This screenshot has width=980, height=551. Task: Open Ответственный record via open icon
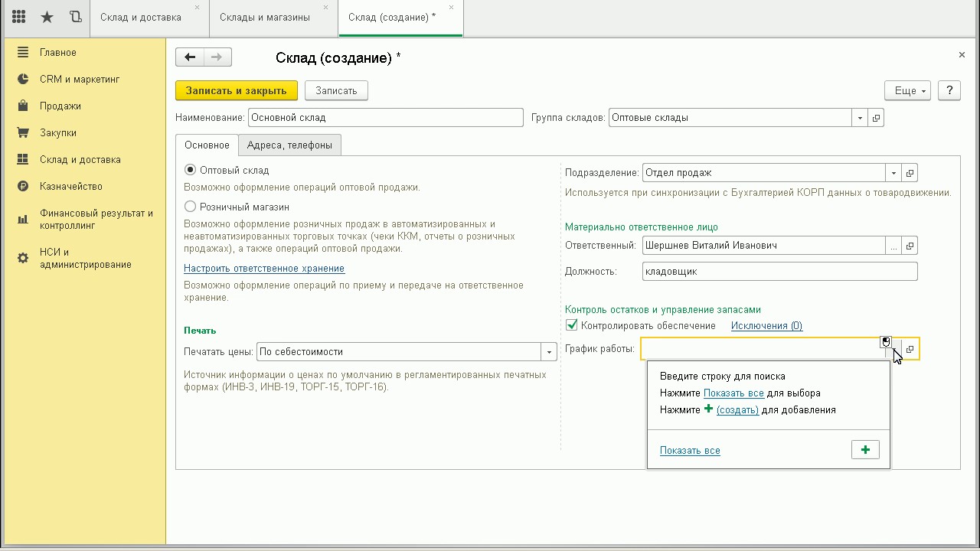[x=910, y=246]
